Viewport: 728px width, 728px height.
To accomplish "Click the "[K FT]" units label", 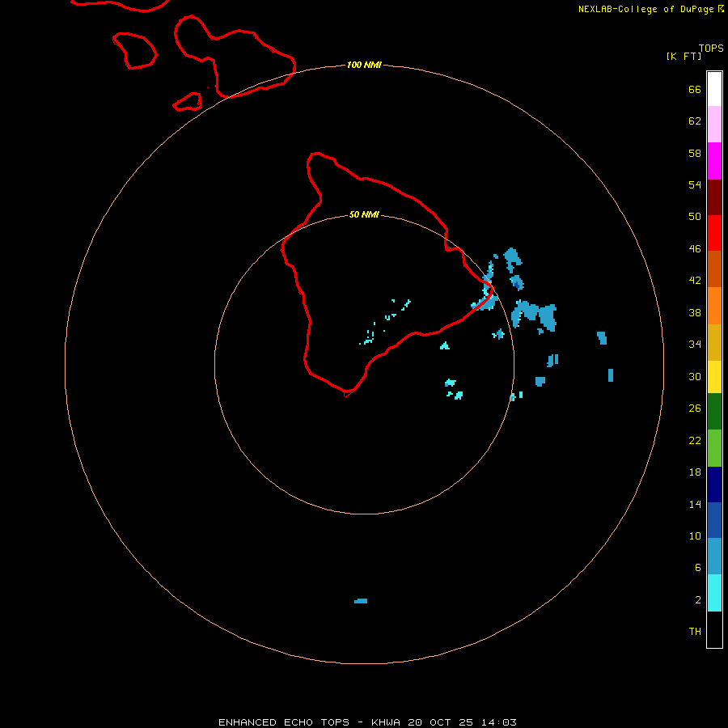I will coord(684,56).
